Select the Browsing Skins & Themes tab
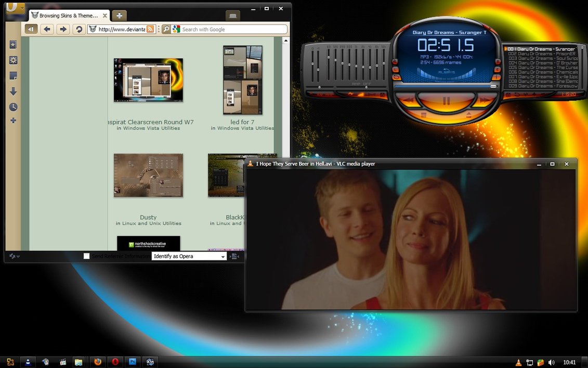The height and width of the screenshot is (368, 588). (x=65, y=16)
